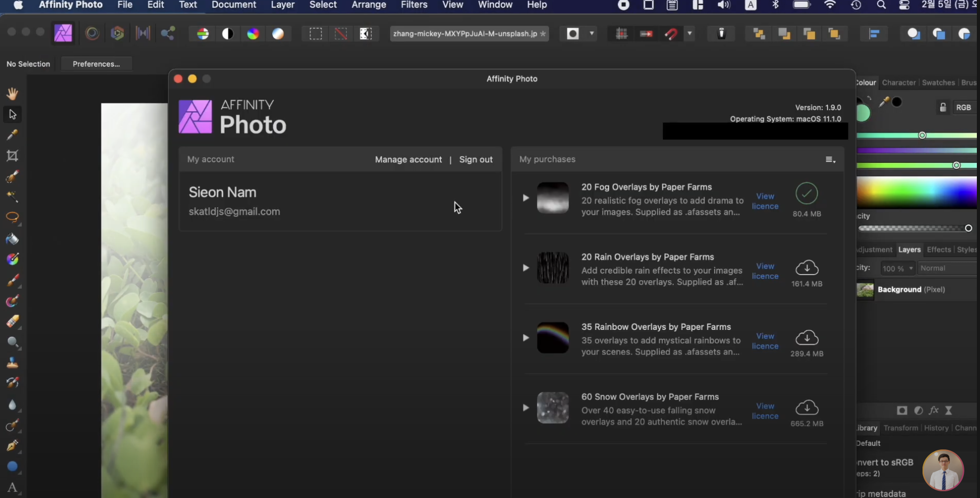980x498 pixels.
Task: Select the Paint Brush tool
Action: coord(13,280)
